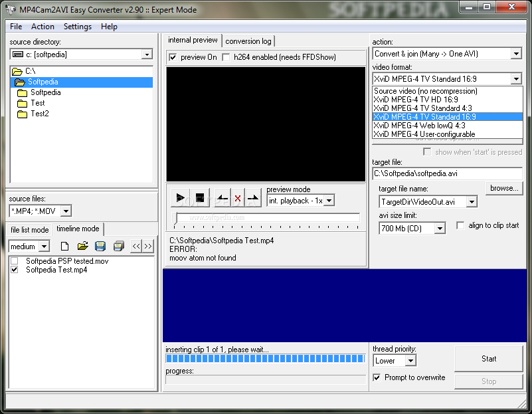Enable h264 (needs FFDShow) checkbox
Image resolution: width=532 pixels, height=414 pixels.
click(226, 57)
